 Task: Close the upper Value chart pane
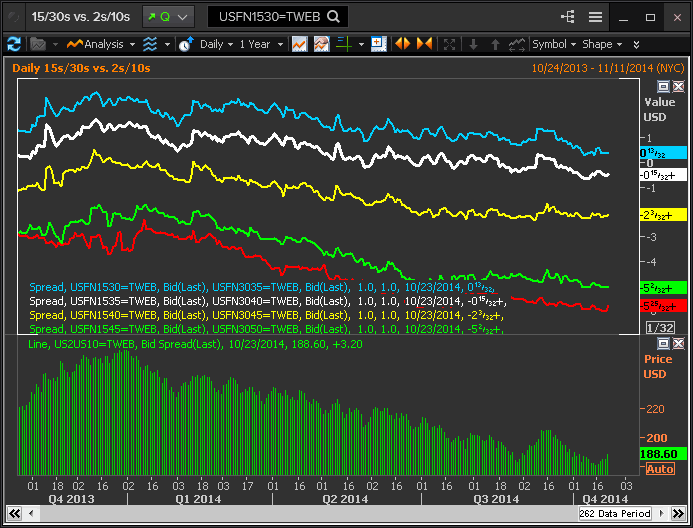point(678,87)
